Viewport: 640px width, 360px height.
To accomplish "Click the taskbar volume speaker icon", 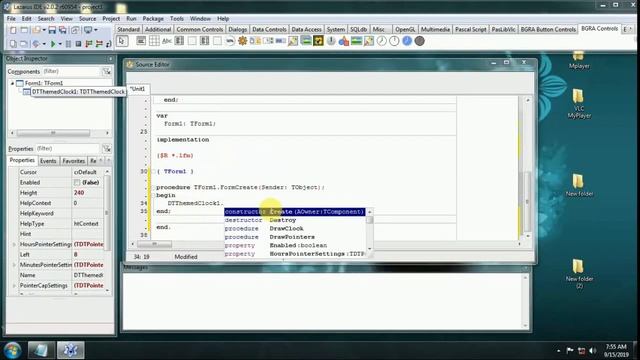I will click(x=593, y=351).
